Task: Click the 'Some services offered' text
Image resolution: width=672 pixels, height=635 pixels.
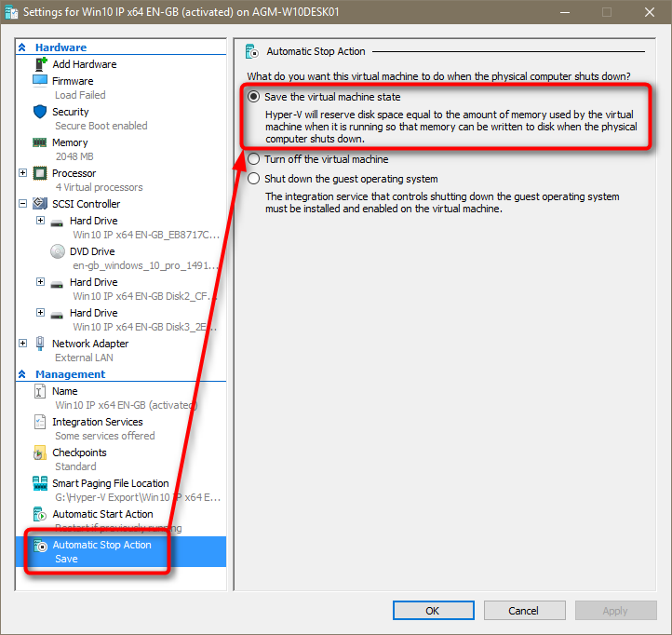Action: 105,436
